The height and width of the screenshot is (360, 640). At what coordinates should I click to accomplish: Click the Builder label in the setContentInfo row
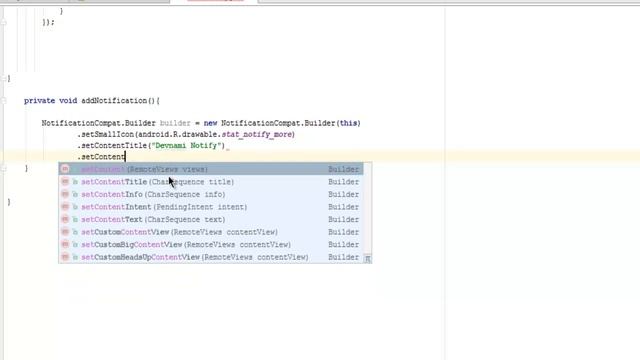pos(343,194)
